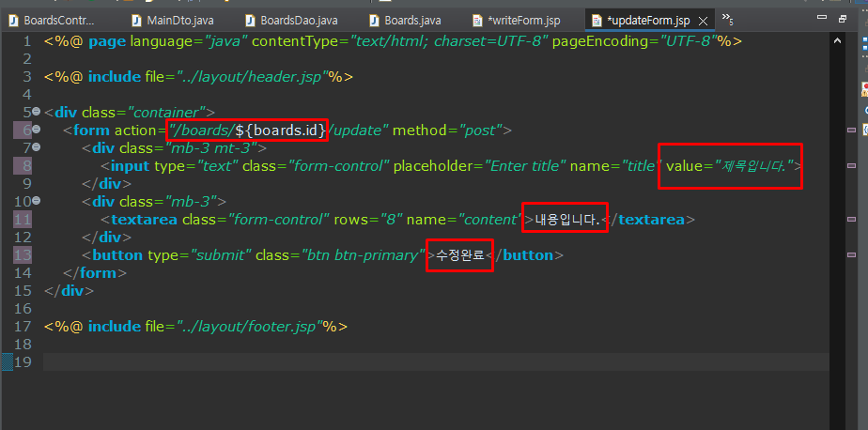Go to the *writeForm.jsp tab
Screen dimensions: 868x430
[x=517, y=21]
